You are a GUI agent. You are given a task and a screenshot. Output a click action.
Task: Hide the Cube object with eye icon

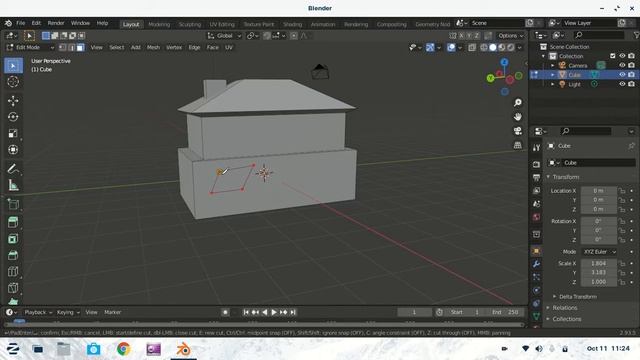[622, 75]
